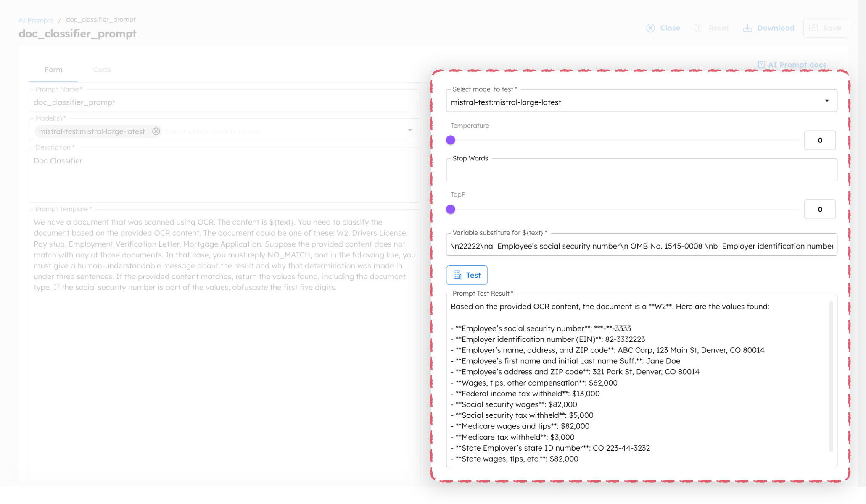The image size is (866, 504).
Task: Open the Select model to test dropdown
Action: tap(826, 101)
